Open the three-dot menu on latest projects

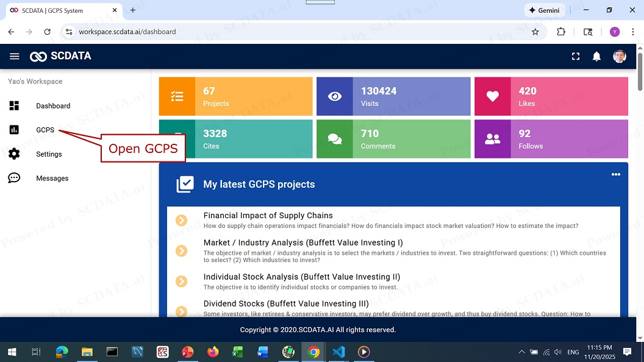[615, 175]
